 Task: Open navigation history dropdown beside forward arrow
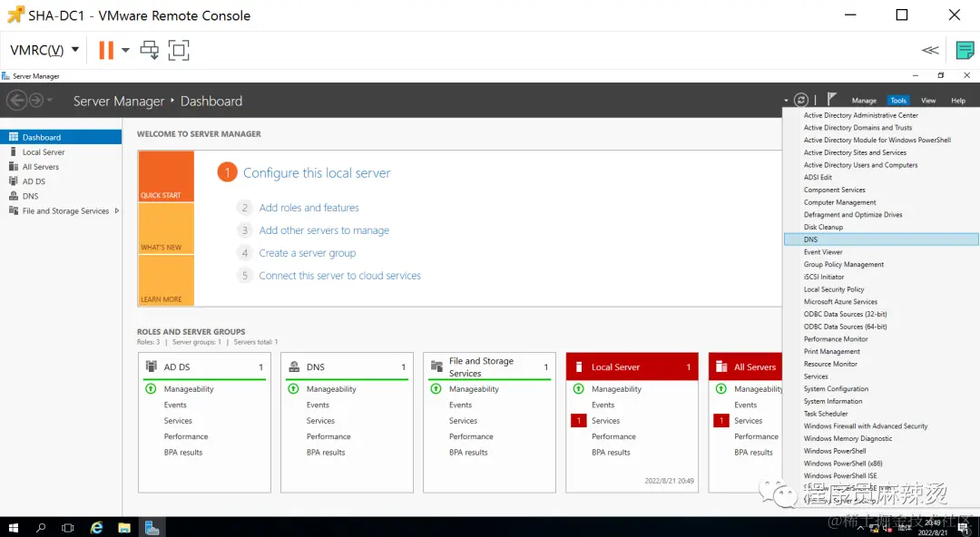tap(50, 100)
